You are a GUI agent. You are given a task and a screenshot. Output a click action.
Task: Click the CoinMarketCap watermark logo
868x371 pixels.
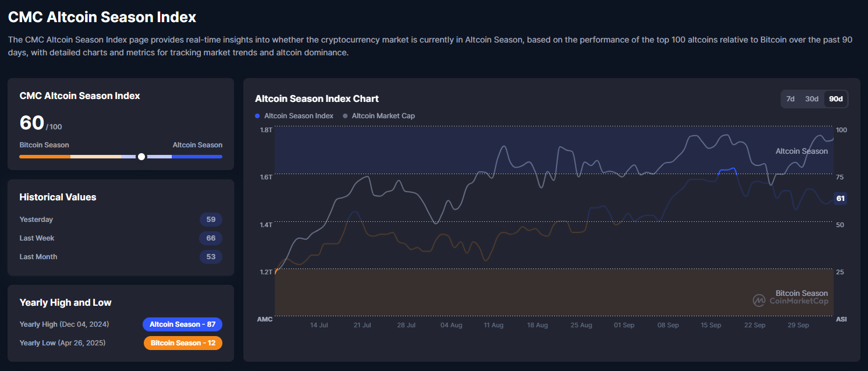click(759, 301)
